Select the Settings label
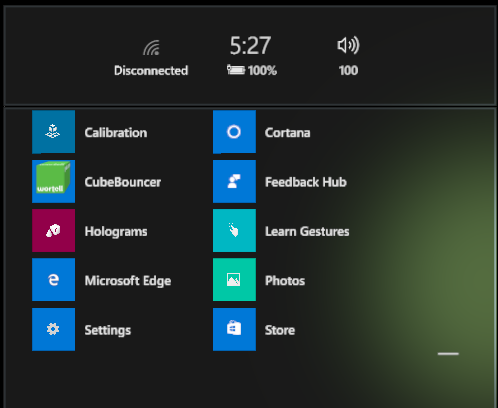This screenshot has width=498, height=408. pos(108,330)
